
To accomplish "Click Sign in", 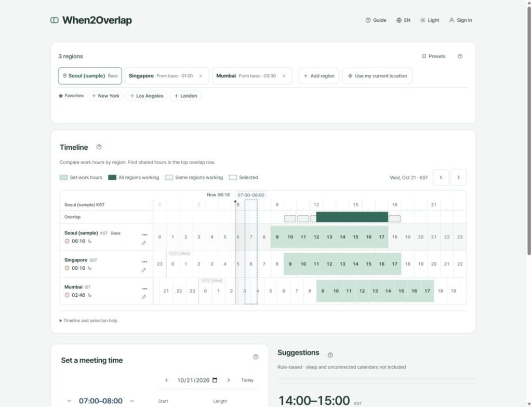I will pyautogui.click(x=460, y=20).
